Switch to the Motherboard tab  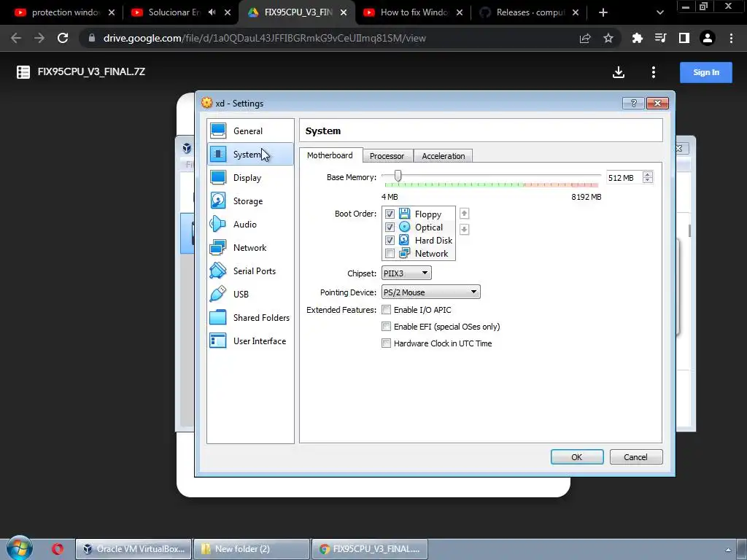tap(330, 155)
